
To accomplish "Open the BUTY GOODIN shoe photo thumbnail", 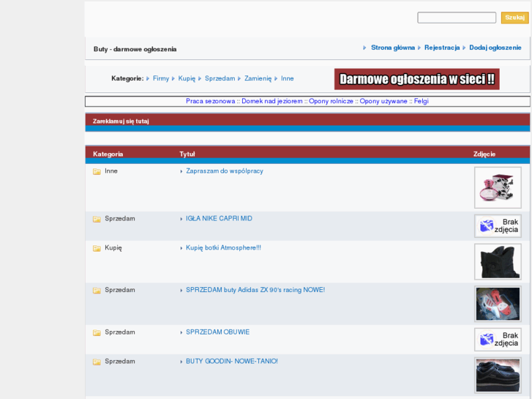I will pyautogui.click(x=498, y=376).
